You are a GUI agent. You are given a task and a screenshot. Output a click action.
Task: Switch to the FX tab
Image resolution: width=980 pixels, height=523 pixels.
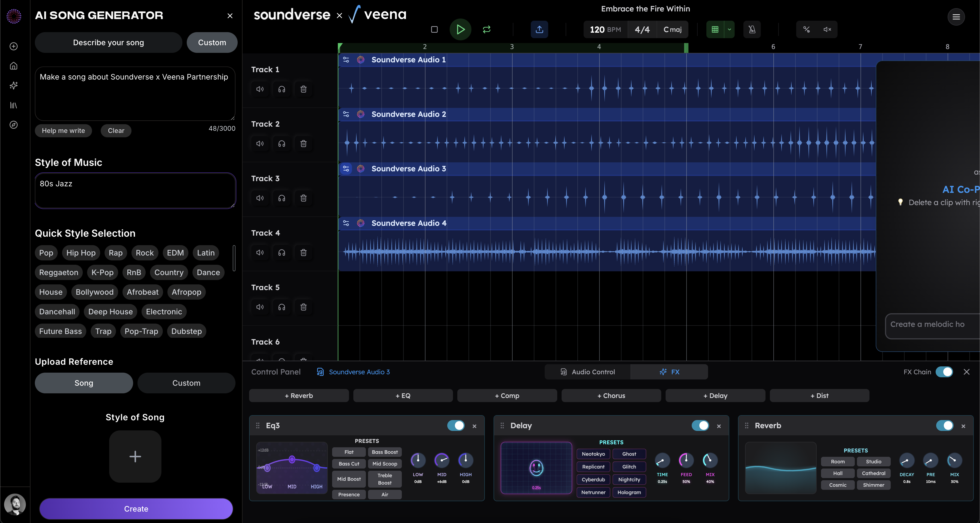coord(669,372)
